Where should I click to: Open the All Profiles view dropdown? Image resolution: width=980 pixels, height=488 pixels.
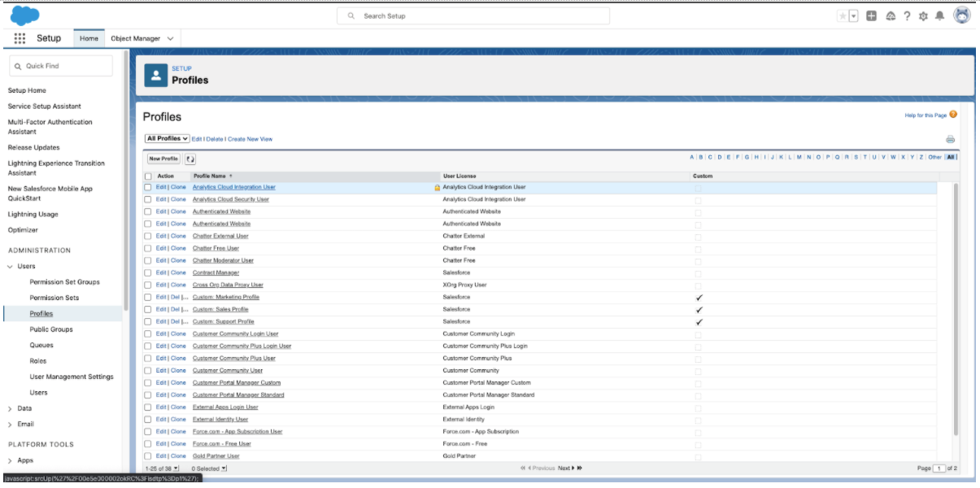click(167, 139)
